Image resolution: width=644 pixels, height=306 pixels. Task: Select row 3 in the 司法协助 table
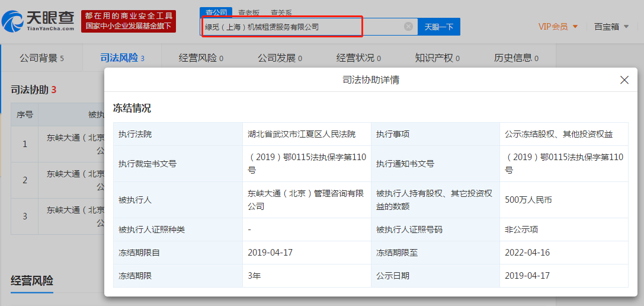tap(57, 216)
